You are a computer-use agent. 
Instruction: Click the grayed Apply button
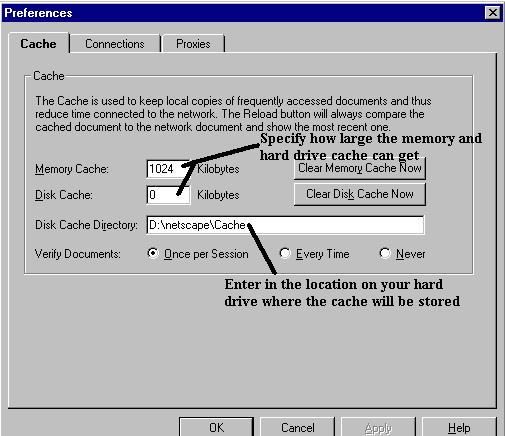point(378,427)
